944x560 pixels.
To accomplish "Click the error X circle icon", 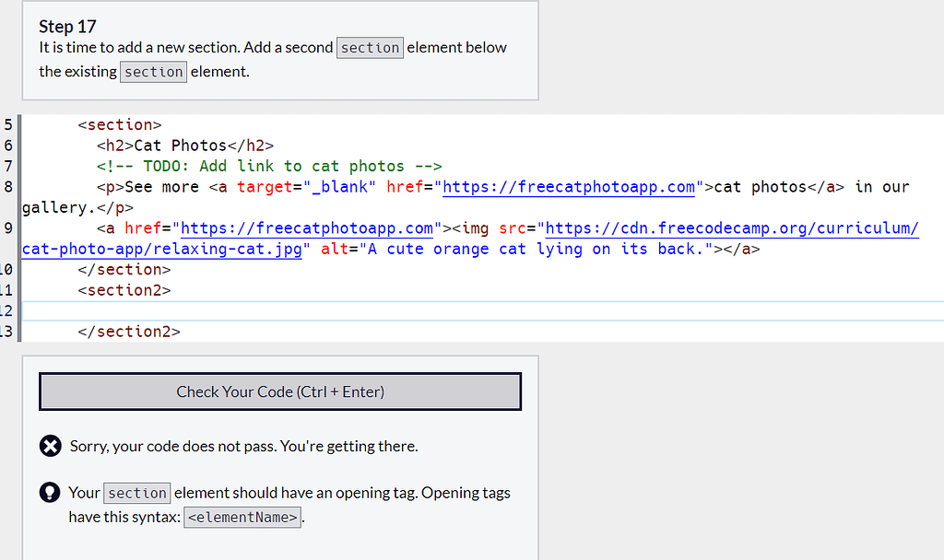I will point(51,446).
